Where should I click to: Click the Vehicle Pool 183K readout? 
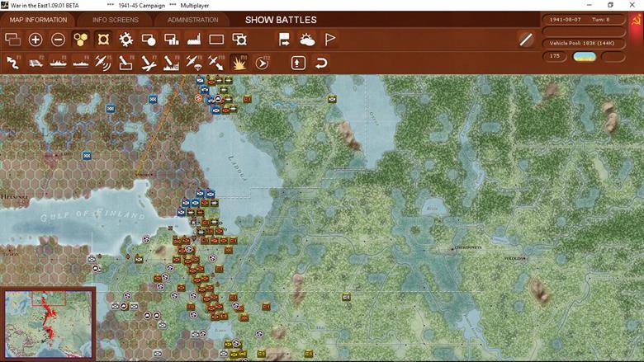(584, 43)
